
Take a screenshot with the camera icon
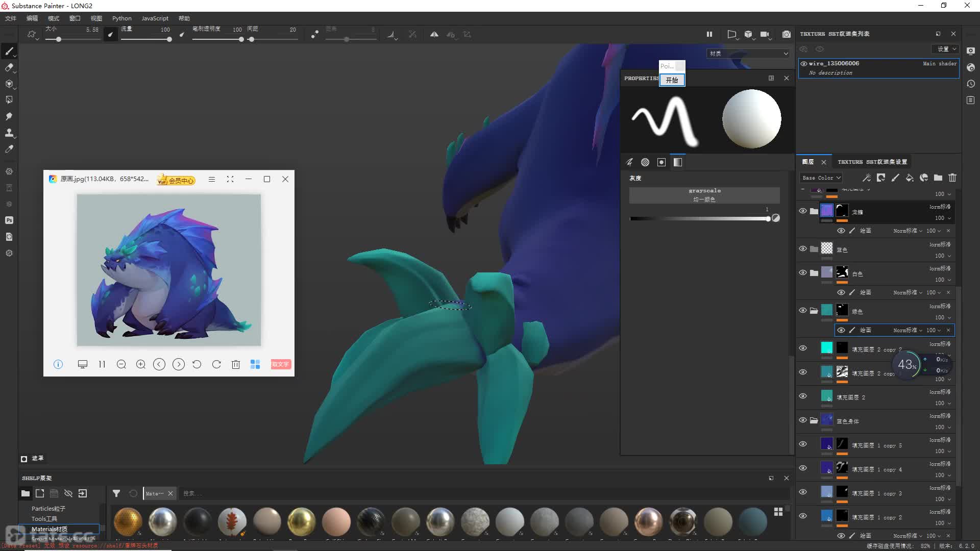[787, 34]
